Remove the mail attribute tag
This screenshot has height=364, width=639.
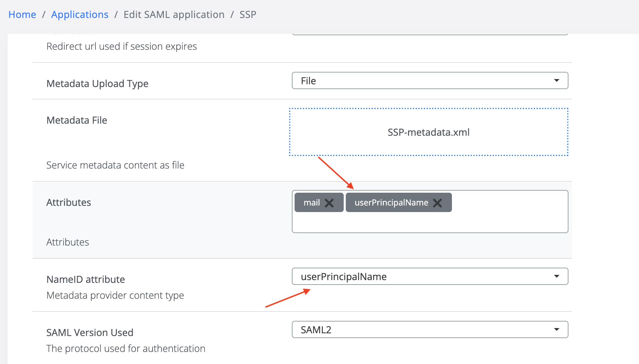click(329, 203)
